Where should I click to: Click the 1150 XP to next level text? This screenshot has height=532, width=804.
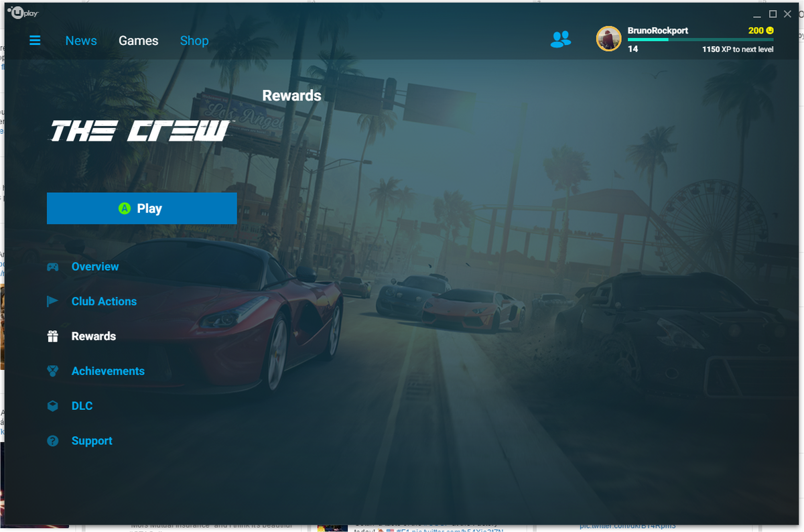(x=738, y=50)
